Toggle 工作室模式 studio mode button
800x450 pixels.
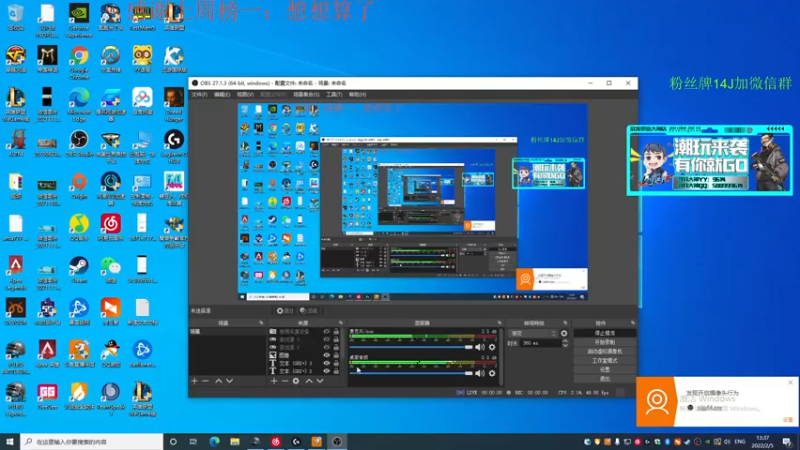click(605, 360)
